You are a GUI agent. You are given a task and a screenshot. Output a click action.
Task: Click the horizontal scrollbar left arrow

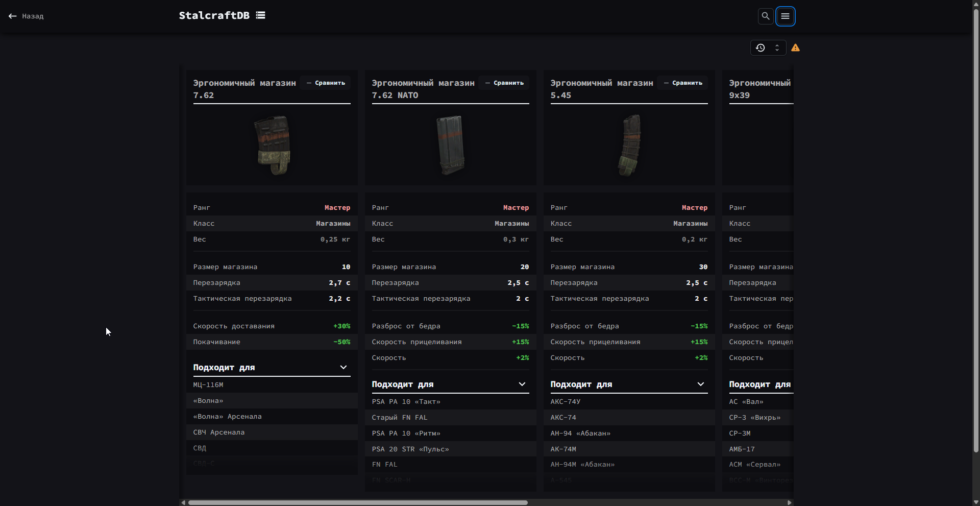pos(183,502)
